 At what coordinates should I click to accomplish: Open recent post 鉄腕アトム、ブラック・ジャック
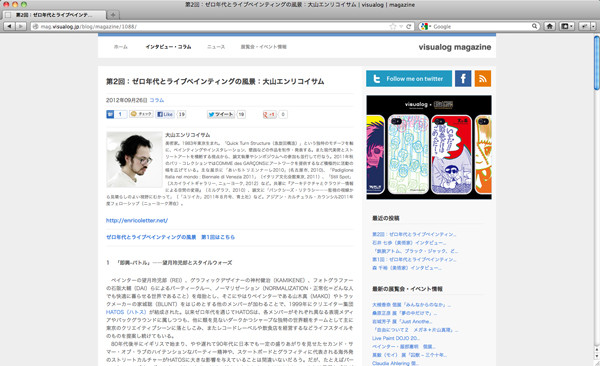click(415, 251)
